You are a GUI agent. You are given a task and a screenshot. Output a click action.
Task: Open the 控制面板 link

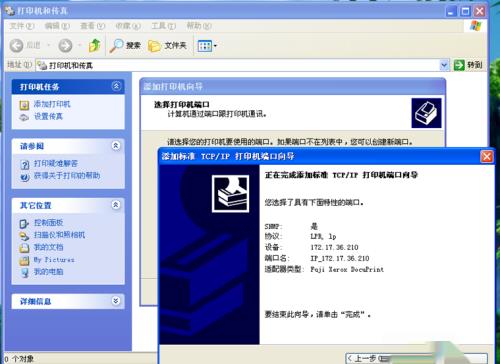click(x=48, y=223)
